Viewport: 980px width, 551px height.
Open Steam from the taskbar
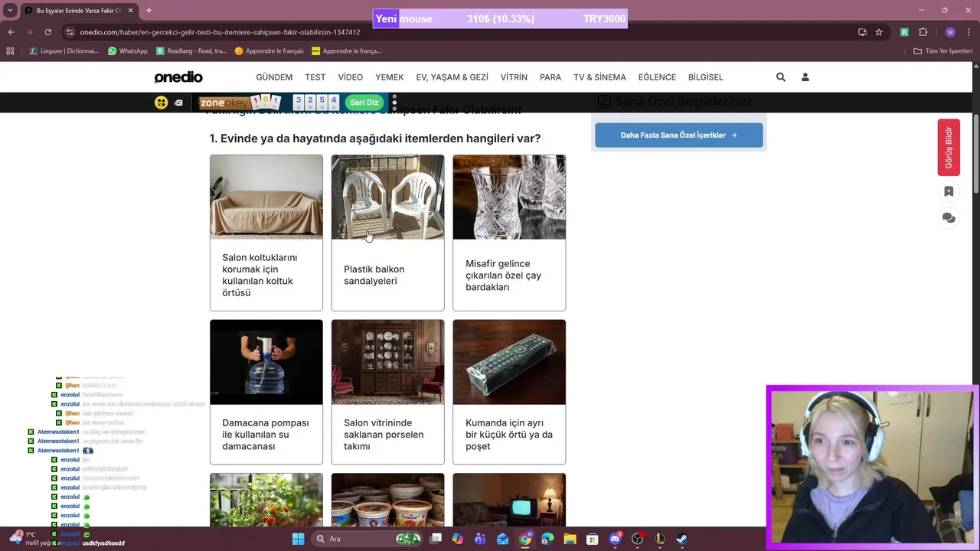pyautogui.click(x=681, y=539)
